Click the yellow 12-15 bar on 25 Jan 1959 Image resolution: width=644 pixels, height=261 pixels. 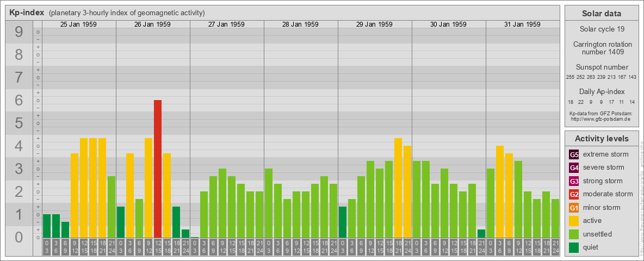84,188
